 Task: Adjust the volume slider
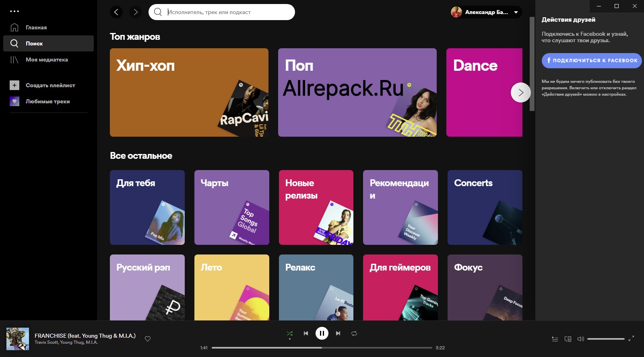pyautogui.click(x=606, y=339)
